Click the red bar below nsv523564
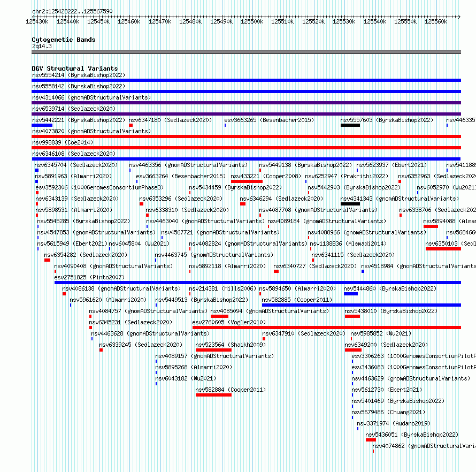Image resolution: width=476 pixels, height=472 pixels. pos(213,350)
